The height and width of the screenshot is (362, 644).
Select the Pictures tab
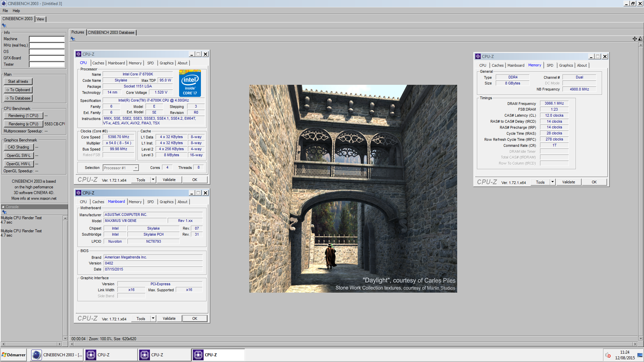[x=77, y=32]
